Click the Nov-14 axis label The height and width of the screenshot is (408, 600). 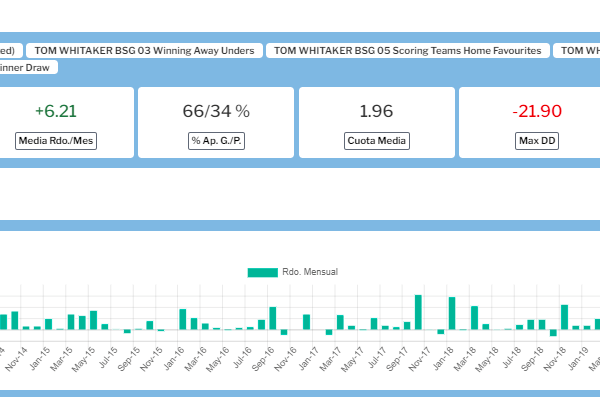click(x=16, y=359)
